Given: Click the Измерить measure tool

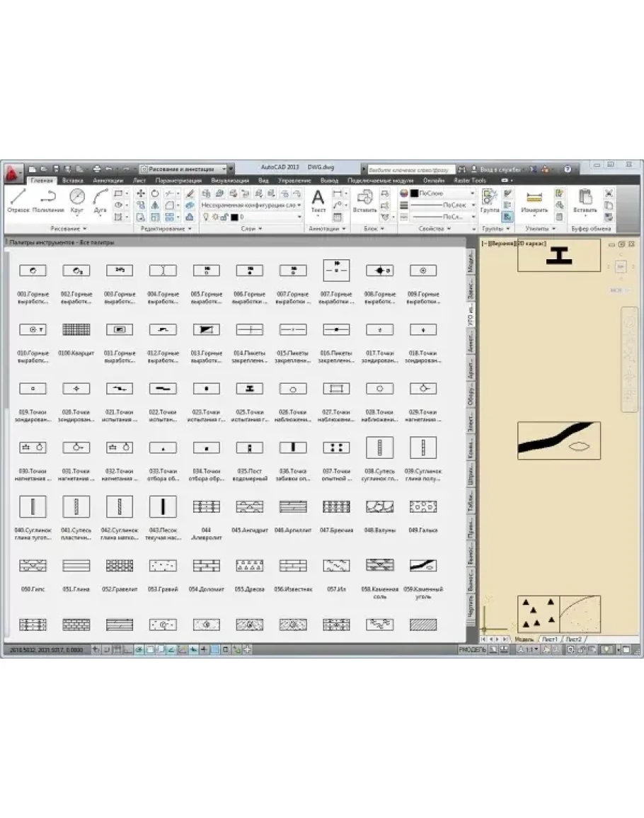Looking at the screenshot, I should point(534,200).
